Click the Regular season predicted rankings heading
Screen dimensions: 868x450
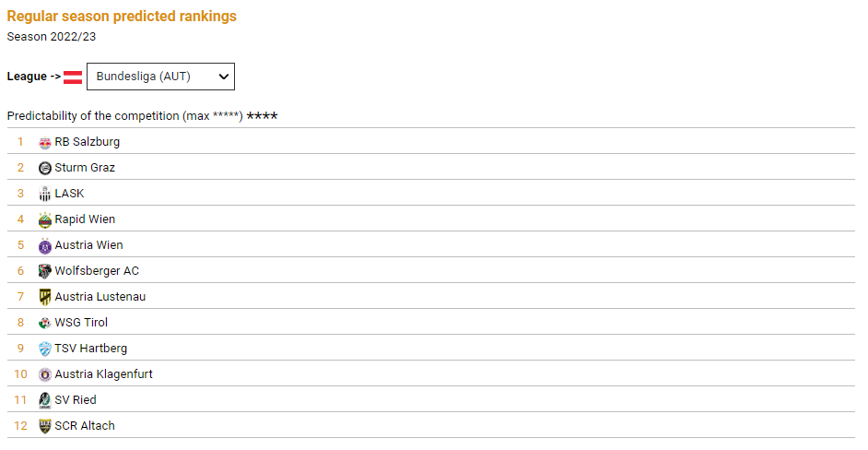click(x=122, y=16)
